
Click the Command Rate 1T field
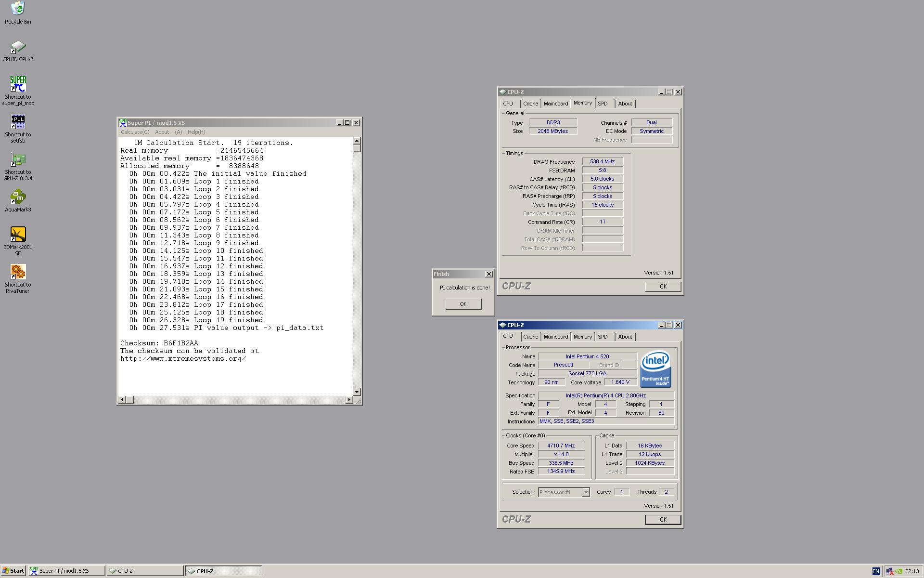(603, 222)
